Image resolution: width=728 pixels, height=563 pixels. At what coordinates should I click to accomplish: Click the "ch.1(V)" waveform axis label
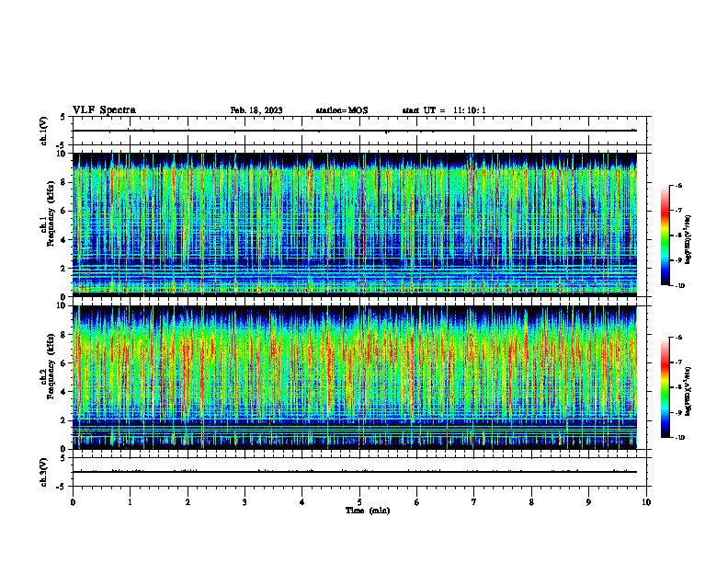[x=44, y=131]
